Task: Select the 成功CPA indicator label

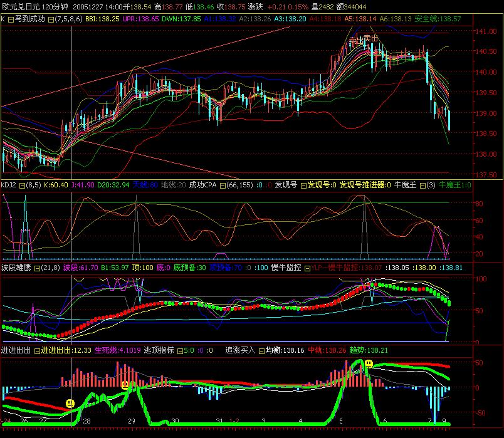Action: [x=202, y=185]
